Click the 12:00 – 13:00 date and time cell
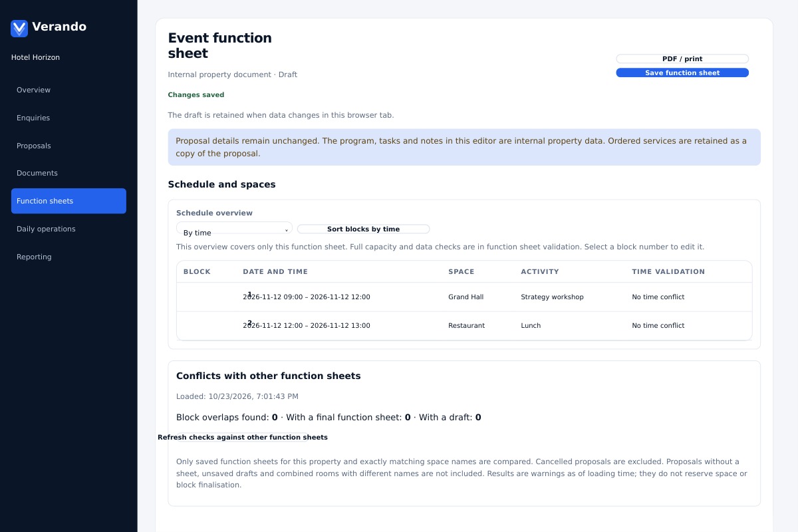Screen dimensions: 798x532 coord(307,326)
